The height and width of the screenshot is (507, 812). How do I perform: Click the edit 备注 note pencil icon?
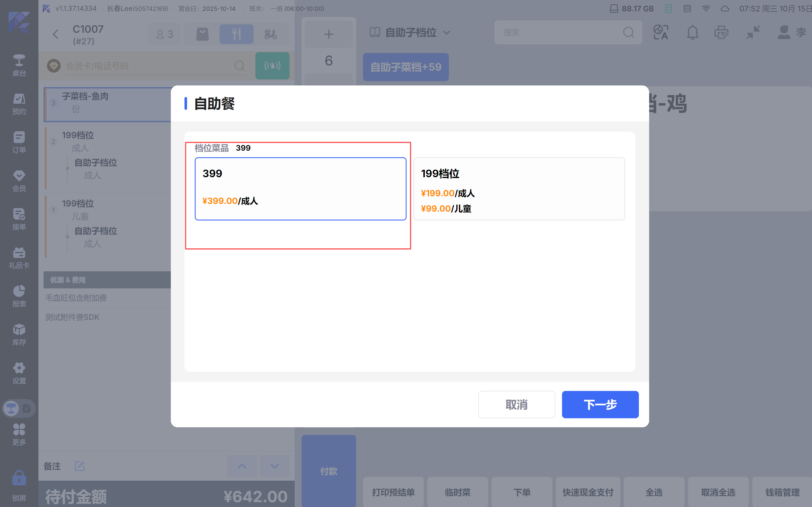pyautogui.click(x=79, y=466)
